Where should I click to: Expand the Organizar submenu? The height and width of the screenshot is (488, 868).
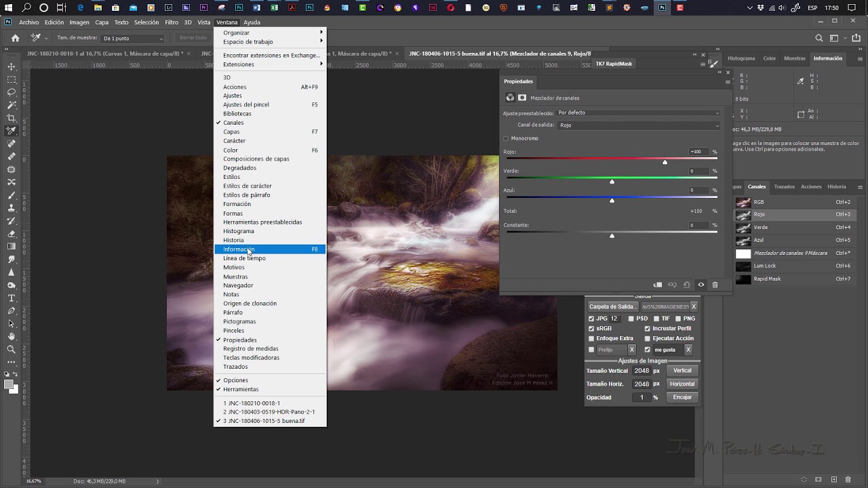click(271, 33)
